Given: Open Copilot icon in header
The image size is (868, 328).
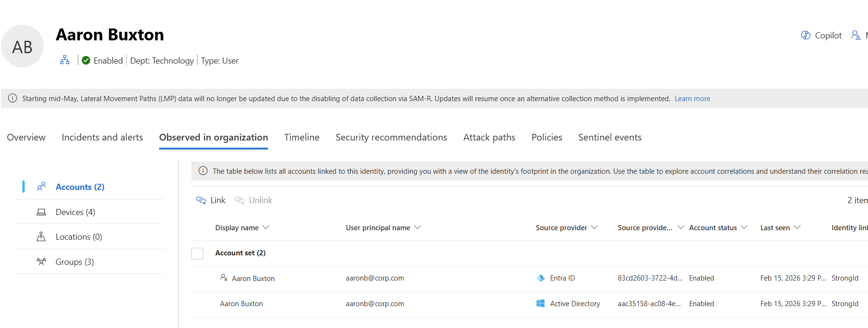Looking at the screenshot, I should point(806,35).
